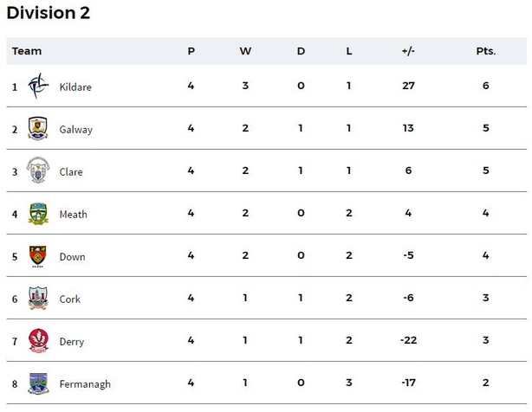Click the Team column header
This screenshot has height=412, width=532.
27,51
